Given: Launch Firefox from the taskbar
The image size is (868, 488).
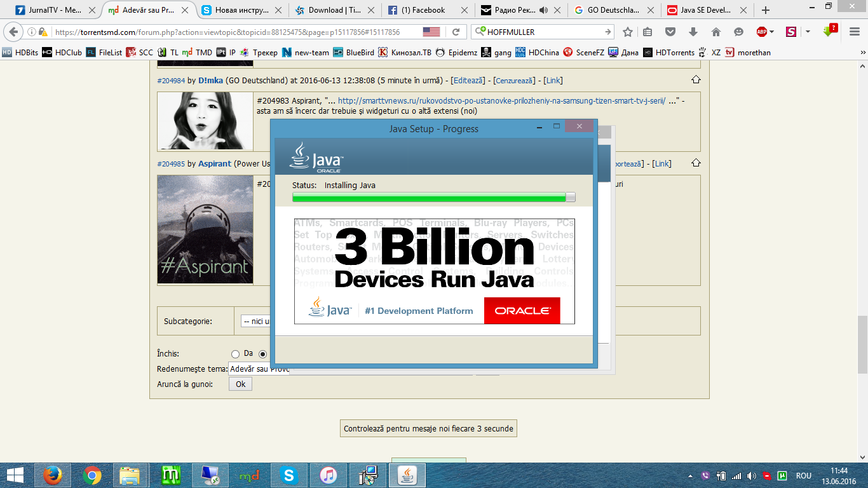Looking at the screenshot, I should [x=53, y=475].
